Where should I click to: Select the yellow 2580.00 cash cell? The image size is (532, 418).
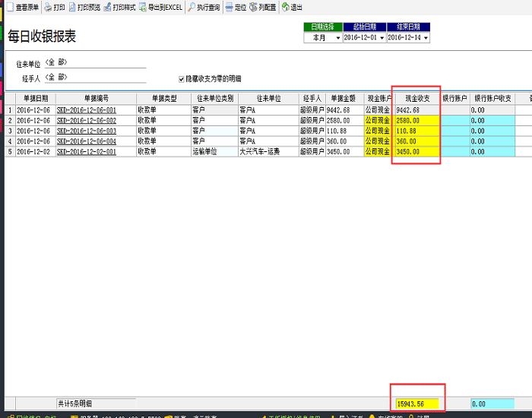point(416,121)
